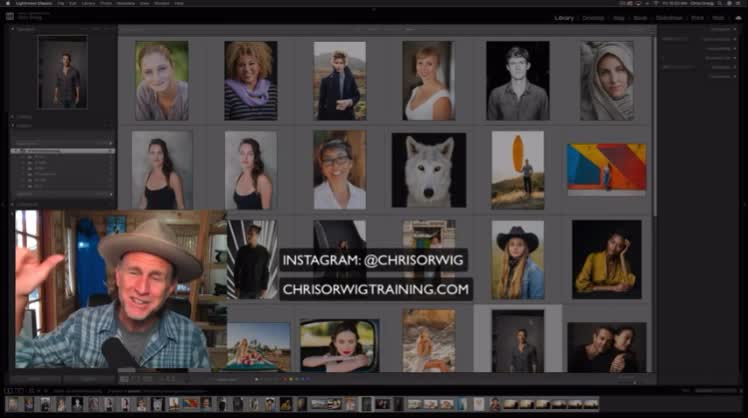748x418 pixels.
Task: Click the main window display icon
Action: [9, 391]
